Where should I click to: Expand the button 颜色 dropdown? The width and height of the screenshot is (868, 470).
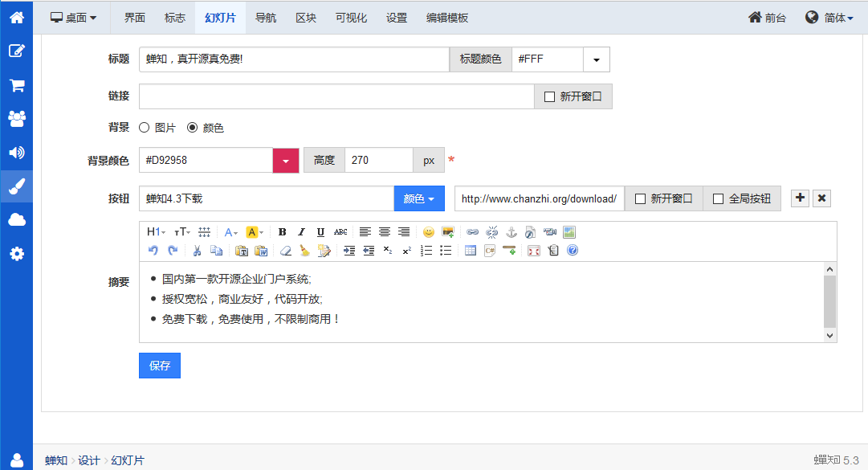click(418, 198)
